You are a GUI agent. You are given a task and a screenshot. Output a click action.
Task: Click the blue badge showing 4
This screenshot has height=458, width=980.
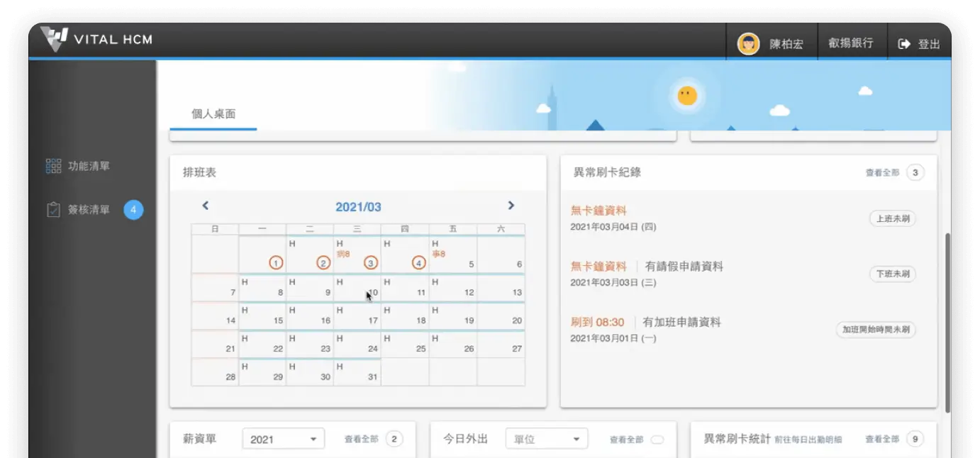click(x=133, y=210)
